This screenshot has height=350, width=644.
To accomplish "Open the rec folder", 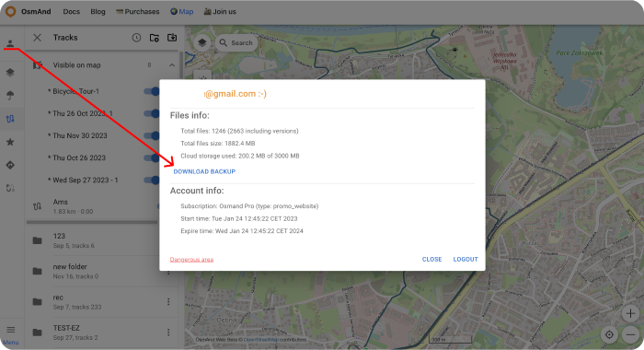I will (101, 302).
